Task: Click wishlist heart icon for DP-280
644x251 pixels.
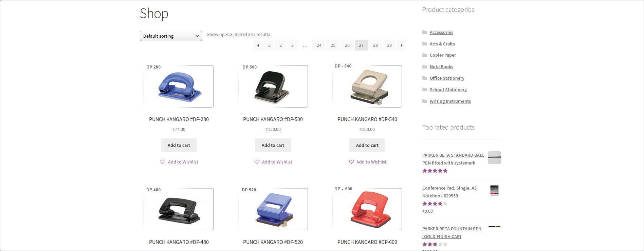Action: pyautogui.click(x=163, y=162)
